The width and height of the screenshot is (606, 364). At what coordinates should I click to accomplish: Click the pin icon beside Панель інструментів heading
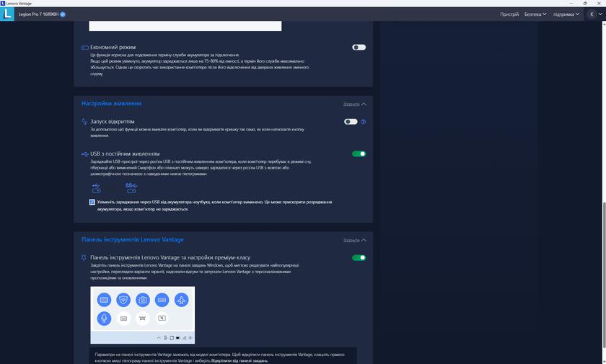[x=84, y=257]
